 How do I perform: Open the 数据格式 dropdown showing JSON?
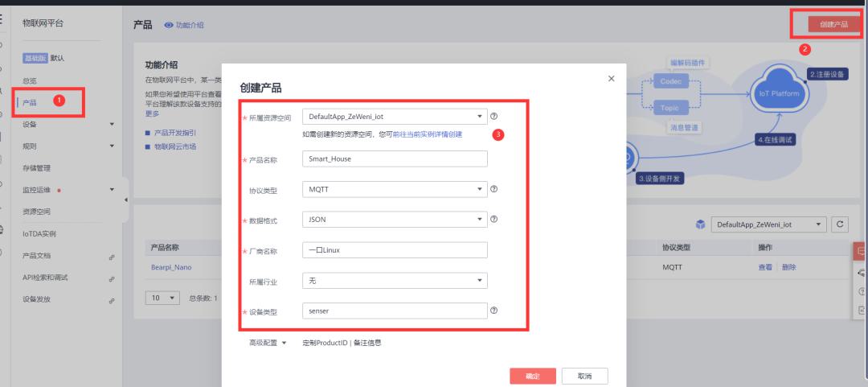395,220
